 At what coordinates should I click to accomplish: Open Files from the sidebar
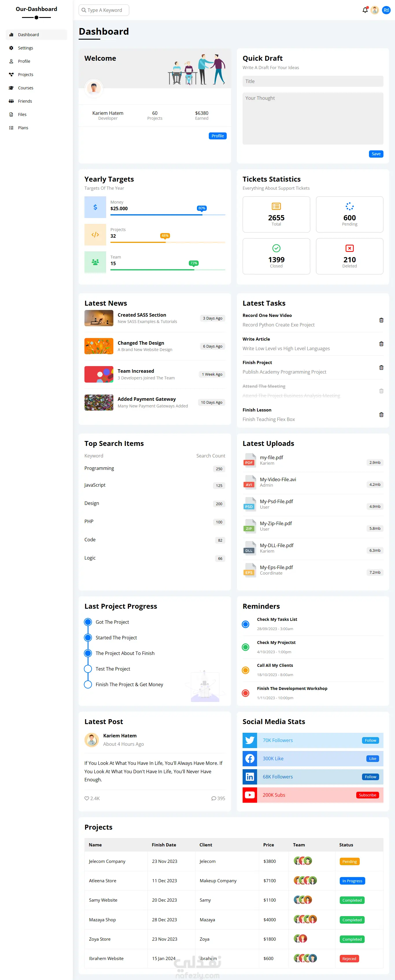36,115
